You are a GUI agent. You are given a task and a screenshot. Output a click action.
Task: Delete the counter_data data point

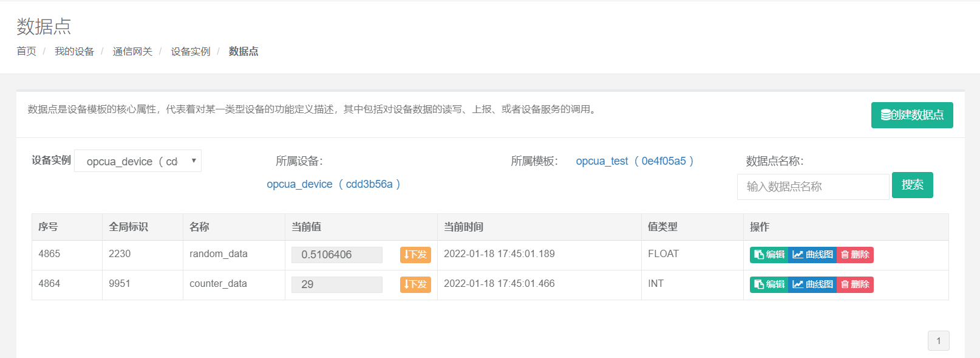tap(855, 284)
